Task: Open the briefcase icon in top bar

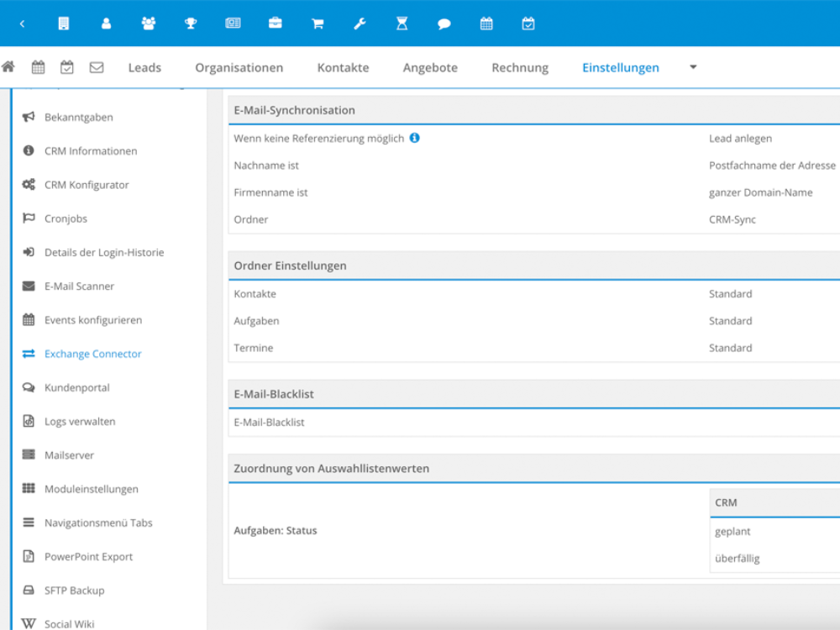Action: [275, 24]
